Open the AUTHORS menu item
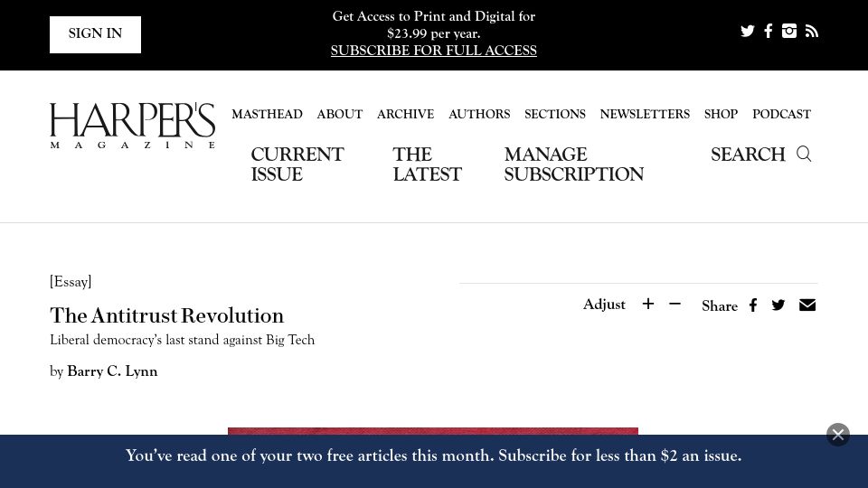This screenshot has height=488, width=868. [x=479, y=114]
